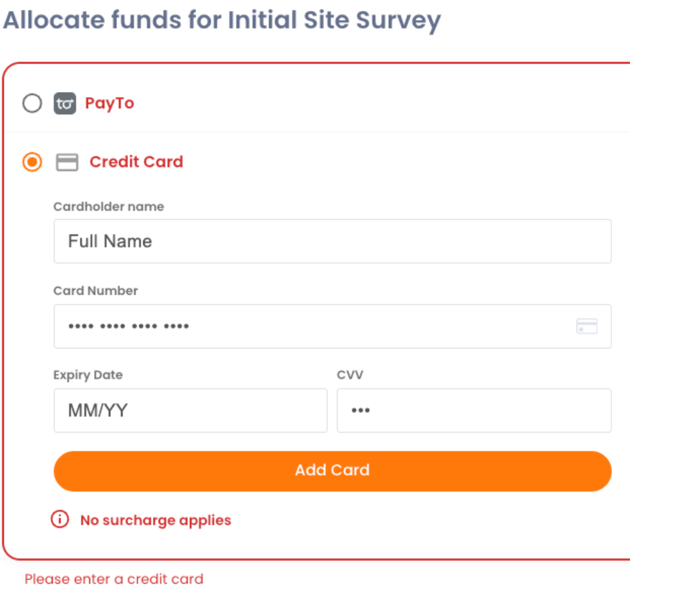Click the Cardholder name label
This screenshot has width=700, height=598.
click(108, 207)
